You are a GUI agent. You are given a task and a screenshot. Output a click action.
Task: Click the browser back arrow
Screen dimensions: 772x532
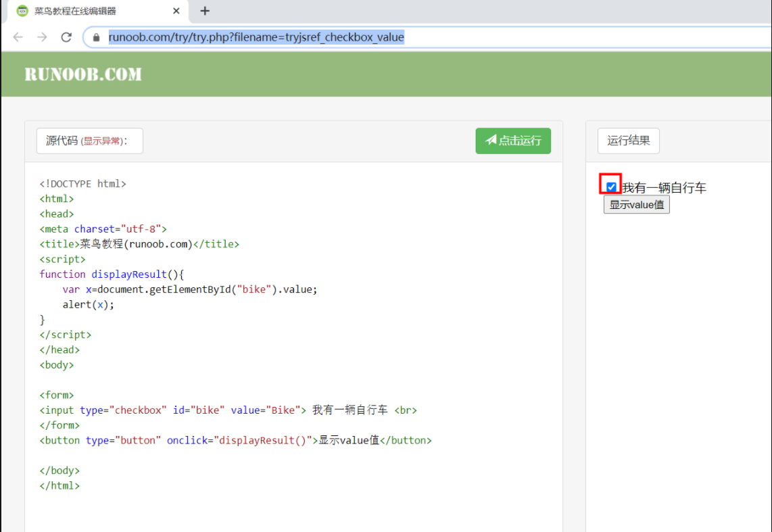[18, 37]
